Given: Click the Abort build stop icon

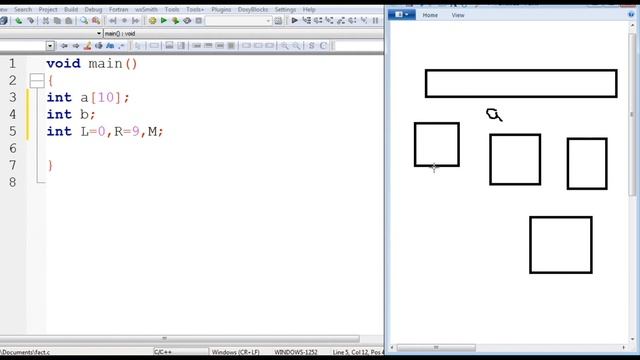Looking at the screenshot, I should 199,20.
